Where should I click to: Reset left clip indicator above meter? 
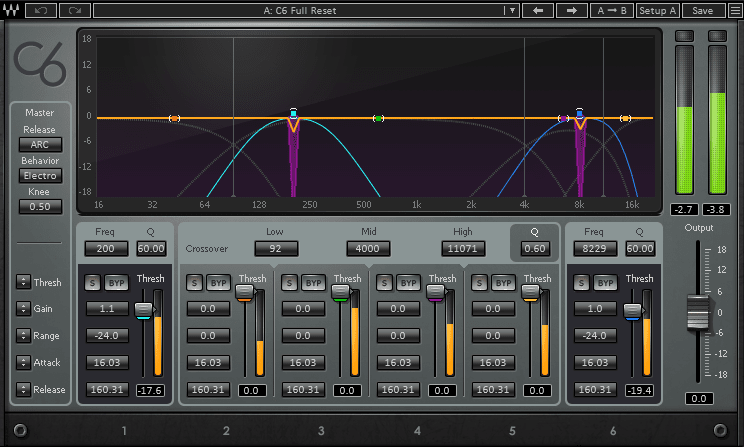pos(684,36)
